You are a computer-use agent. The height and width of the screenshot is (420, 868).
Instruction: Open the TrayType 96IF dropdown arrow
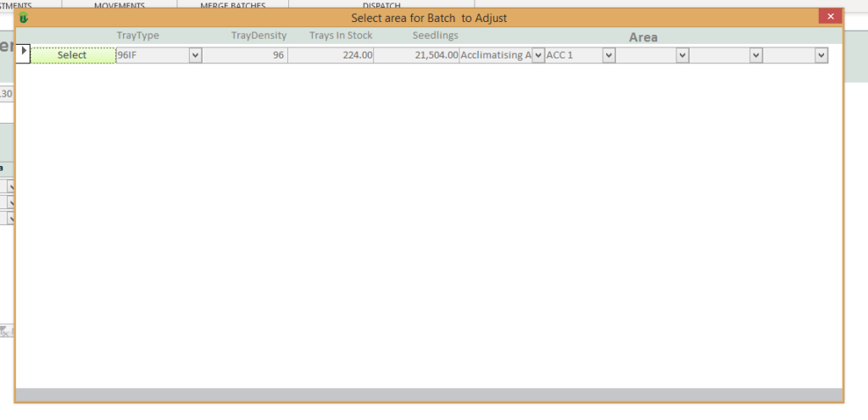tap(195, 55)
